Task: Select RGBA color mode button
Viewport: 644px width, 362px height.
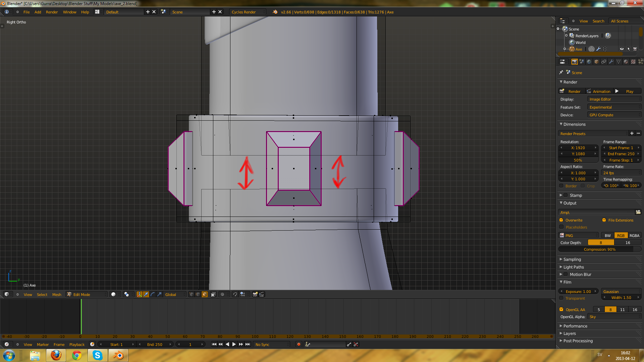Action: (634, 235)
